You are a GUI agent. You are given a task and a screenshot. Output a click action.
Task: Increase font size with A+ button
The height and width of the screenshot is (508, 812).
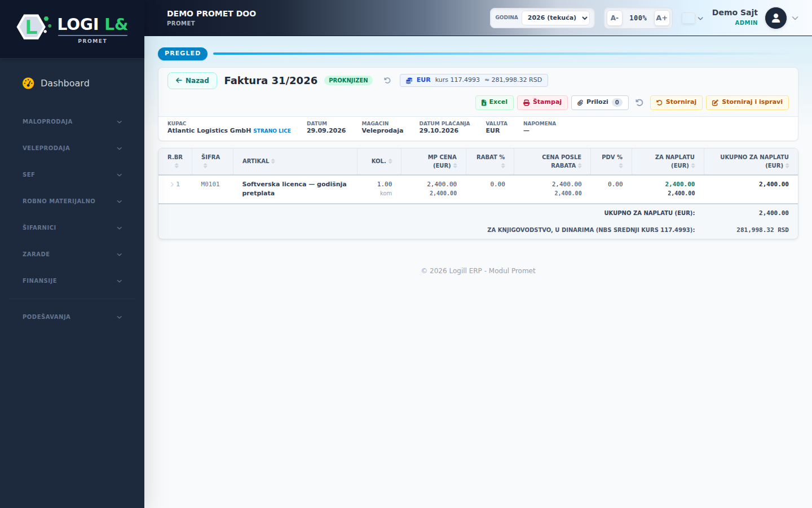pos(662,18)
